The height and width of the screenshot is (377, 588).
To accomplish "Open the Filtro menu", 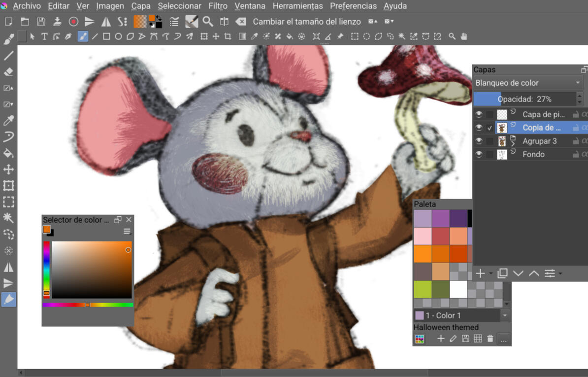I will (218, 6).
